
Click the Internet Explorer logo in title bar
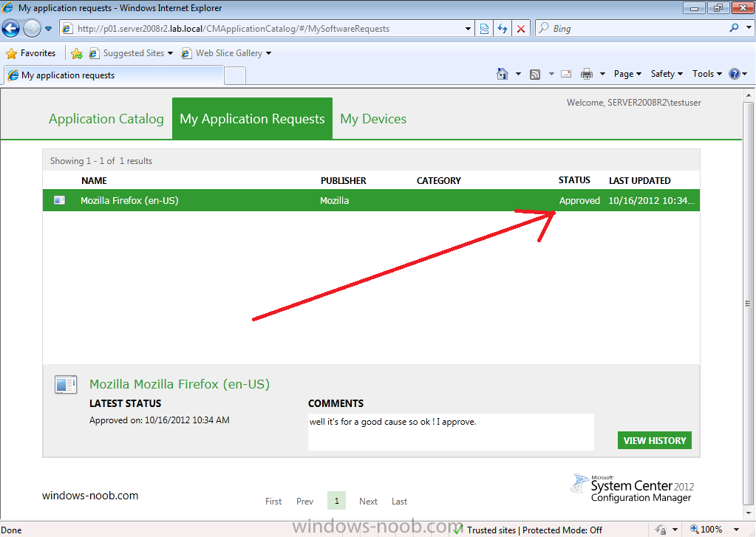(x=7, y=7)
